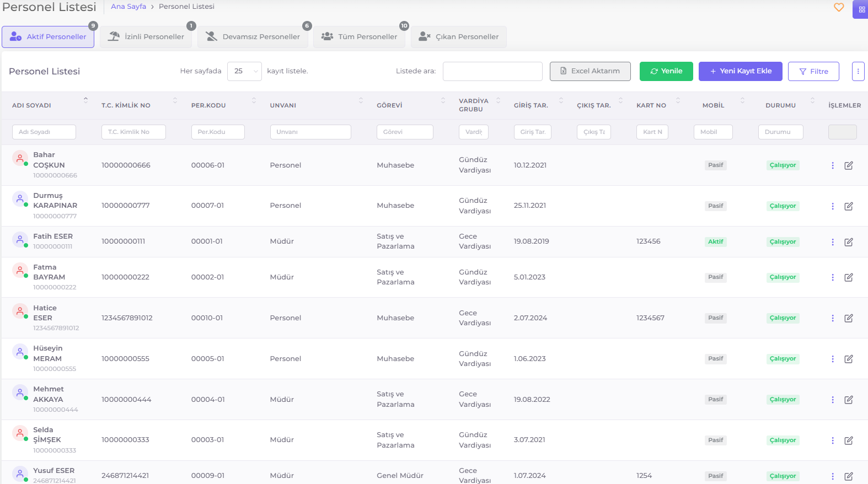Viewport: 868px width, 484px height.
Task: Edit Durmuş KARAPINAR's record
Action: tap(849, 206)
